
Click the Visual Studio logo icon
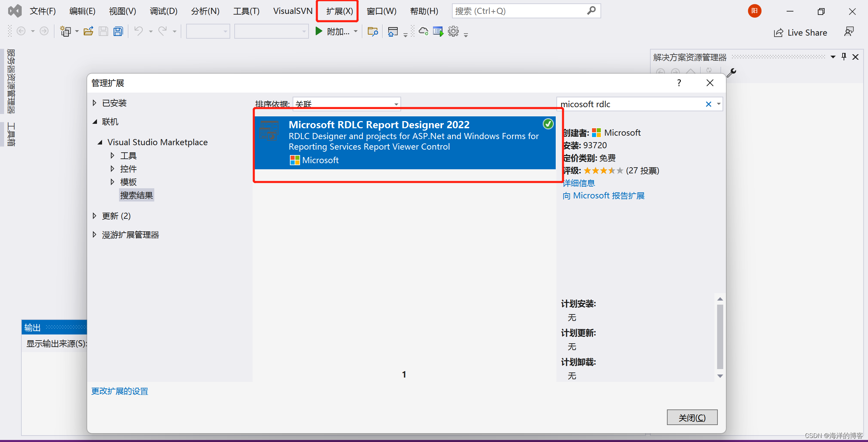click(15, 11)
